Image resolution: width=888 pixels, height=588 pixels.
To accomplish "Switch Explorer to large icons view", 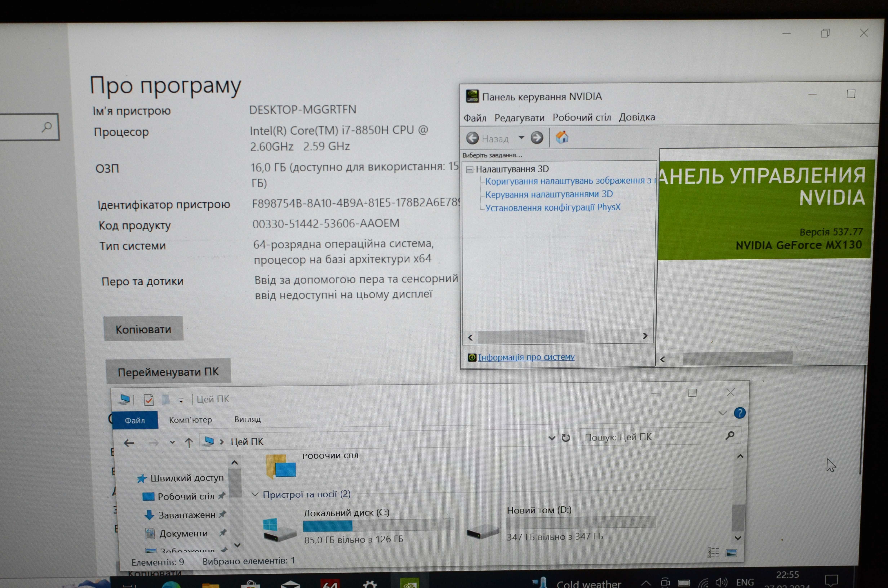I will pos(731,553).
